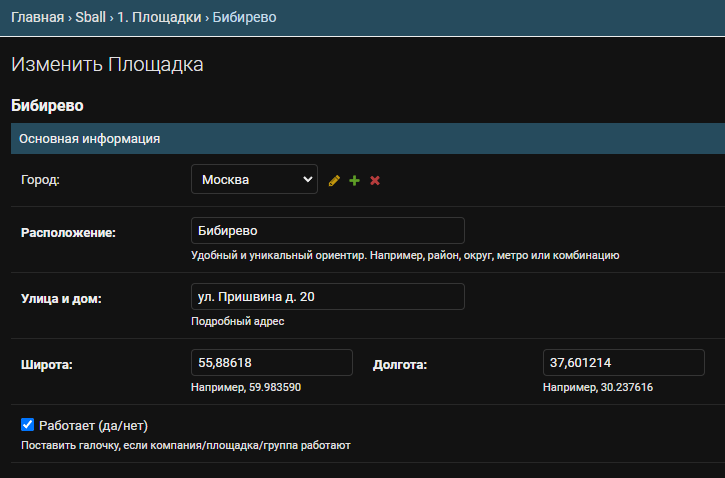Click the green plus icon to add city
725x478 pixels.
(x=354, y=180)
